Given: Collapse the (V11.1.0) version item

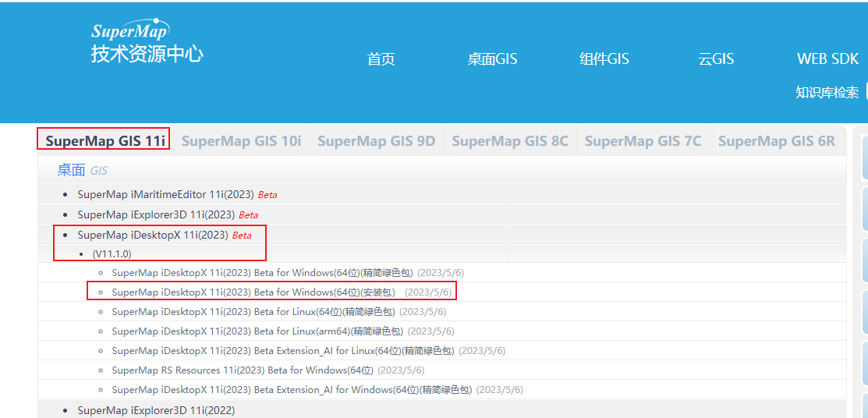Looking at the screenshot, I should pos(112,254).
